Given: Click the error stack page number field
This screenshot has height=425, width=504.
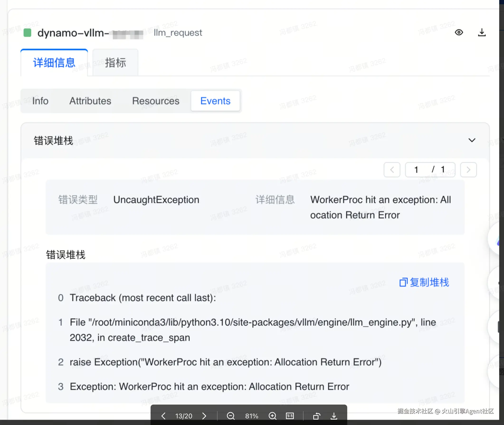Looking at the screenshot, I should tap(416, 170).
